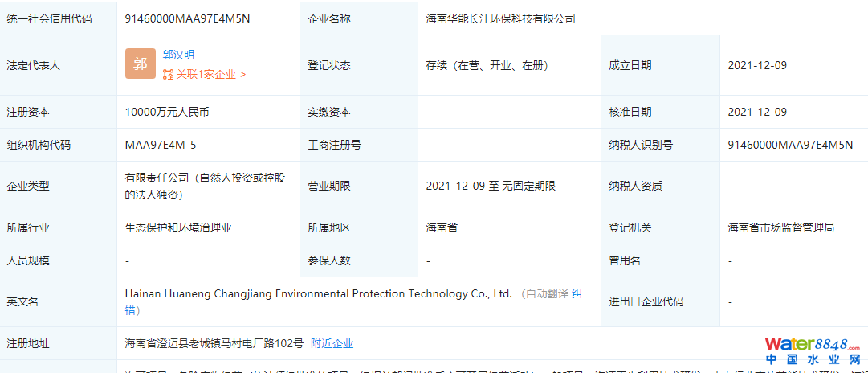This screenshot has height=373, width=868.
Task: Click organization code MAA97E4M-5
Action: 161,146
